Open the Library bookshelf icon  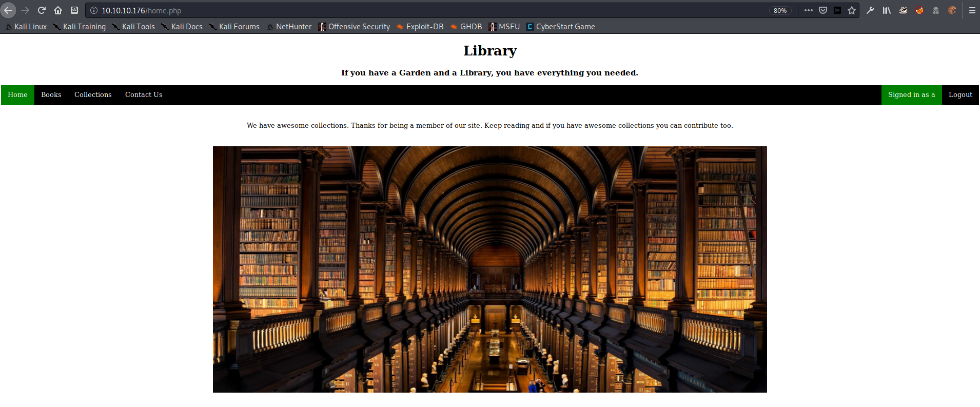[887, 10]
